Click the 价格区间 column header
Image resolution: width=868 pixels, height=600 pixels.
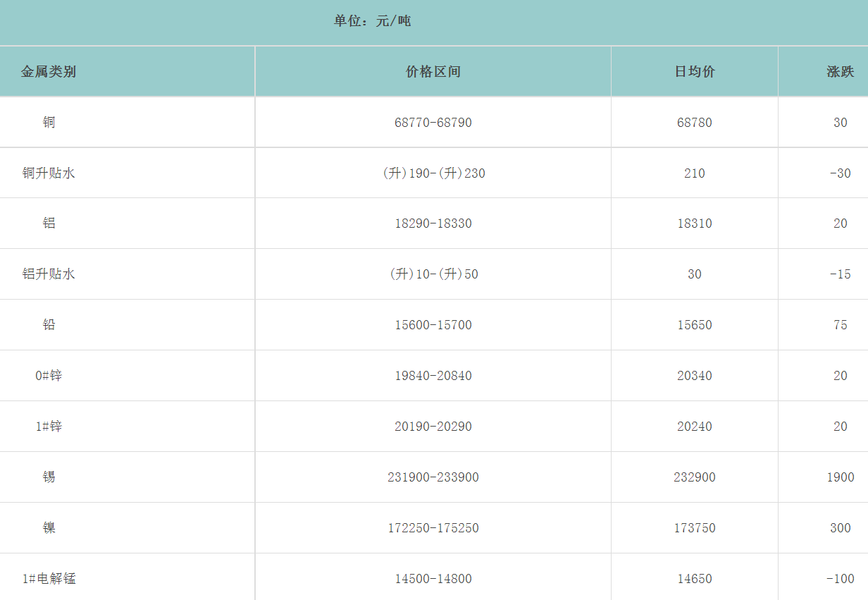pos(433,71)
